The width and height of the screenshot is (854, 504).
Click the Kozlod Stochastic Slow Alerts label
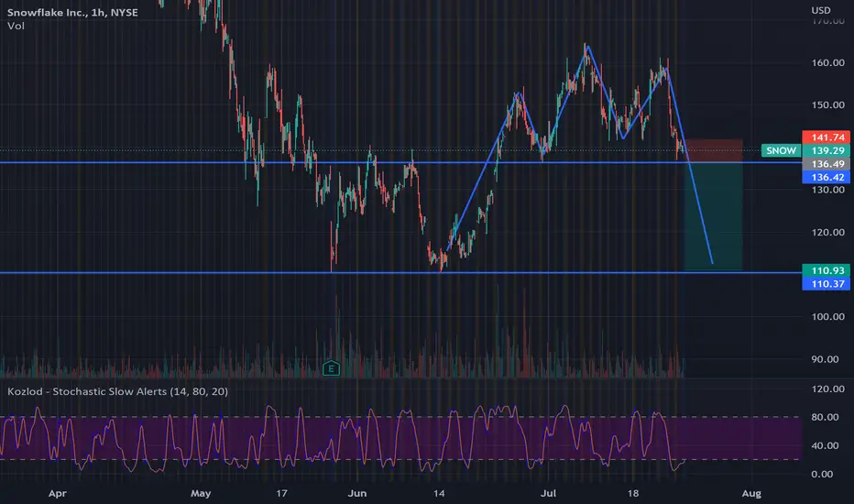[x=117, y=391]
